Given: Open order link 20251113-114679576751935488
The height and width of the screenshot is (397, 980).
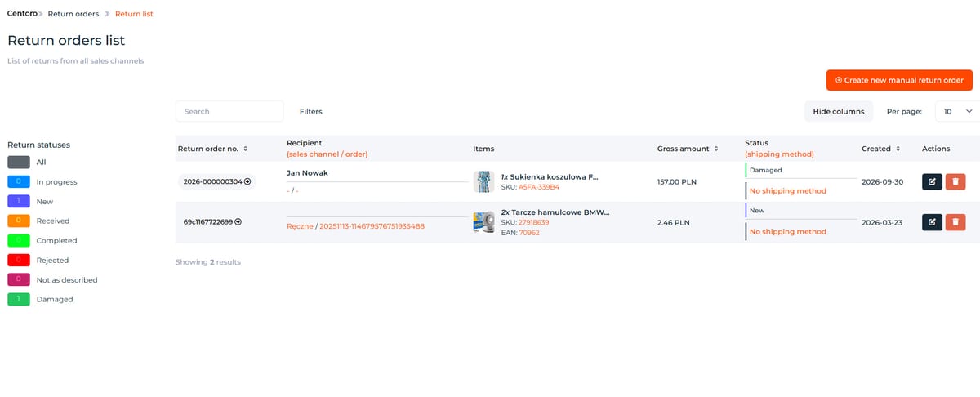Looking at the screenshot, I should click(372, 226).
